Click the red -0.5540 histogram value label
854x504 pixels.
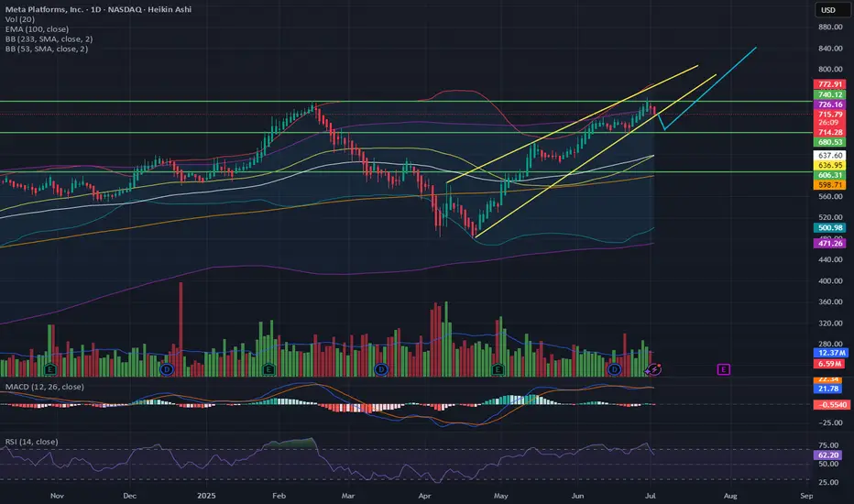[x=832, y=404]
